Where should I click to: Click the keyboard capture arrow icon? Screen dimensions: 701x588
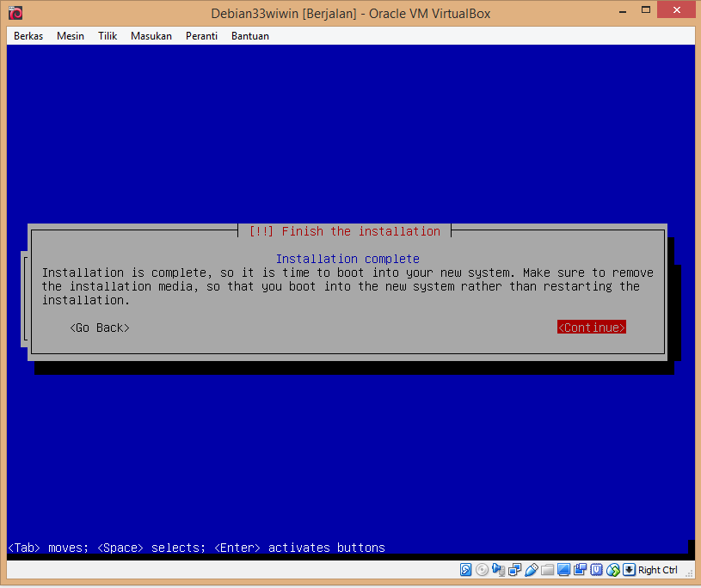[629, 570]
